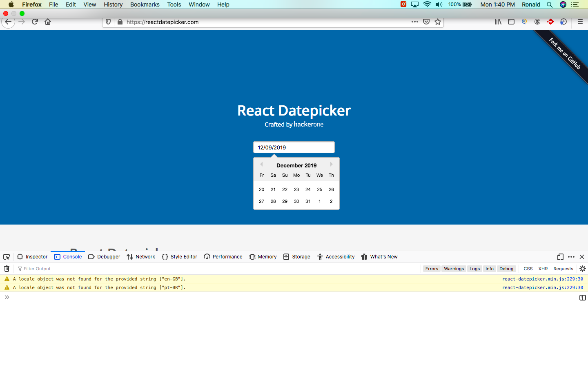Click the date input showing 12/09/2019
This screenshot has width=588, height=365.
click(294, 147)
